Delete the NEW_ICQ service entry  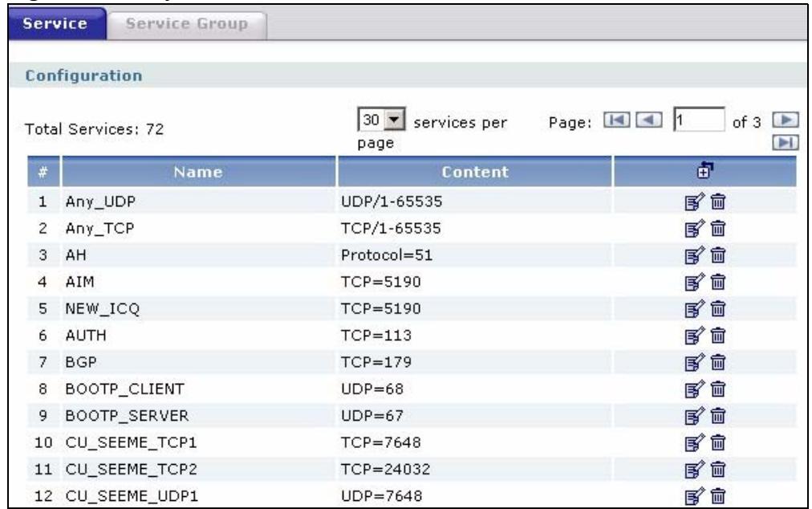[x=718, y=309]
